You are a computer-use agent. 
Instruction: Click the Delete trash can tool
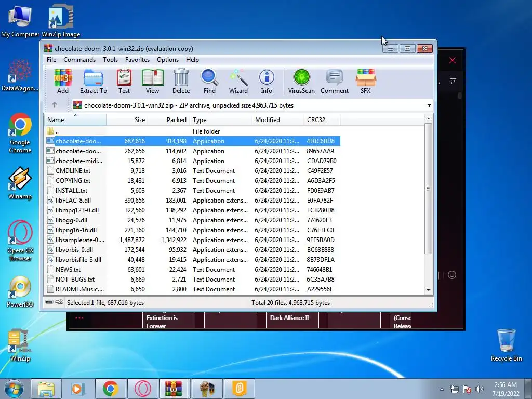[181, 82]
